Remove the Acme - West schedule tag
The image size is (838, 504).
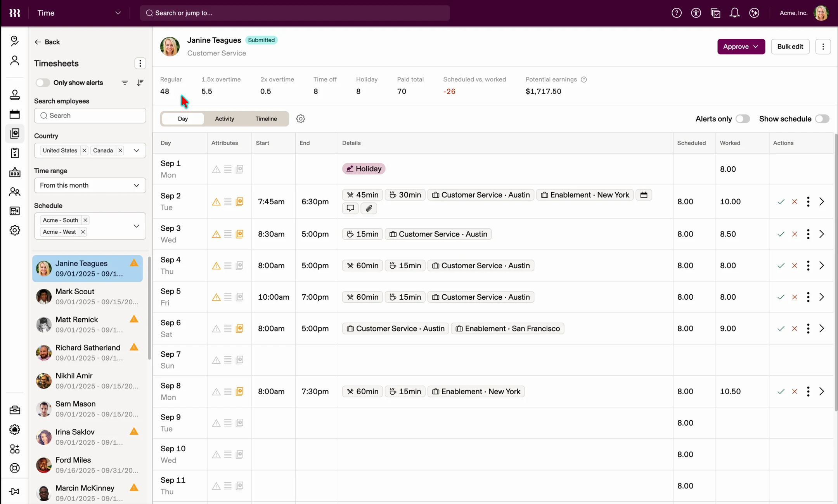[83, 232]
